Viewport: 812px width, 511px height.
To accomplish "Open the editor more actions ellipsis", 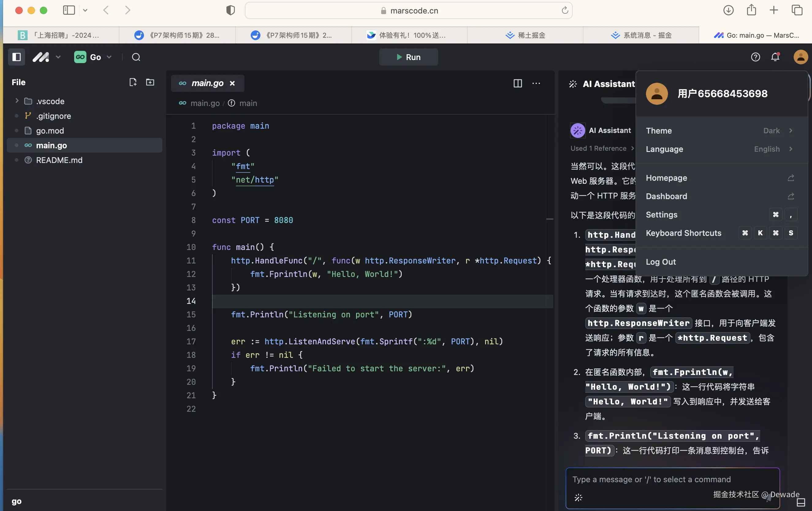I will [x=536, y=83].
